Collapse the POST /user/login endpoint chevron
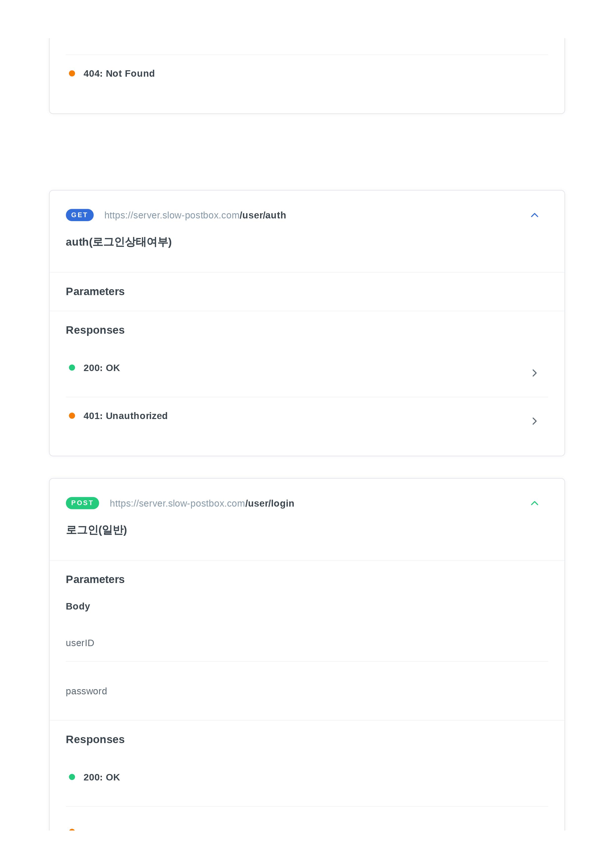The width and height of the screenshot is (613, 868). [x=534, y=503]
